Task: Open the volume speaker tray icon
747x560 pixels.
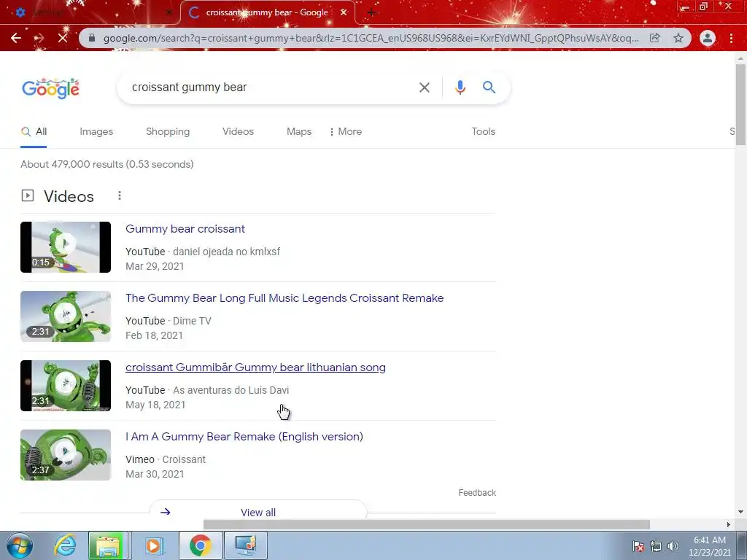Action: (673, 546)
